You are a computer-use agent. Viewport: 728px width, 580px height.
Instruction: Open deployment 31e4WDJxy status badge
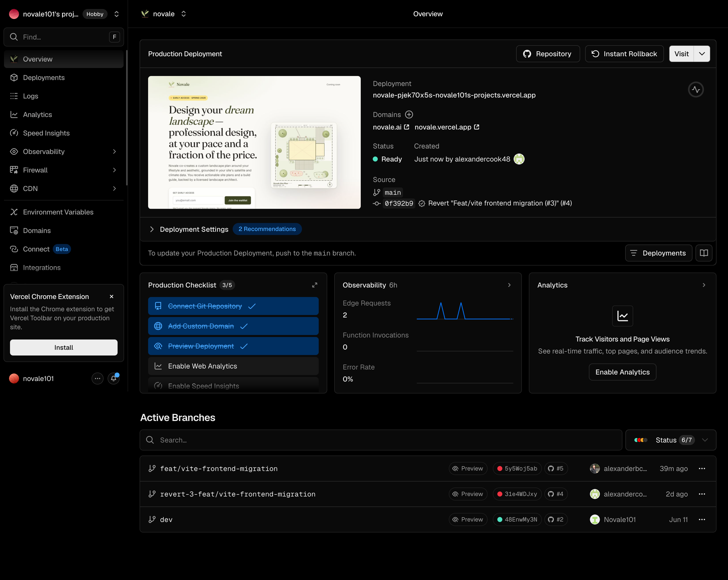pyautogui.click(x=517, y=494)
